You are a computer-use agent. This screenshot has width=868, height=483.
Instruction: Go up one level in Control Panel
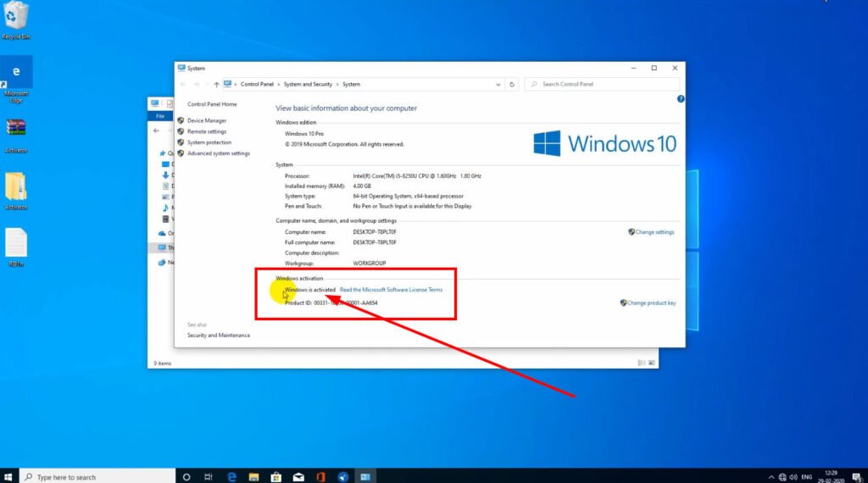click(216, 85)
